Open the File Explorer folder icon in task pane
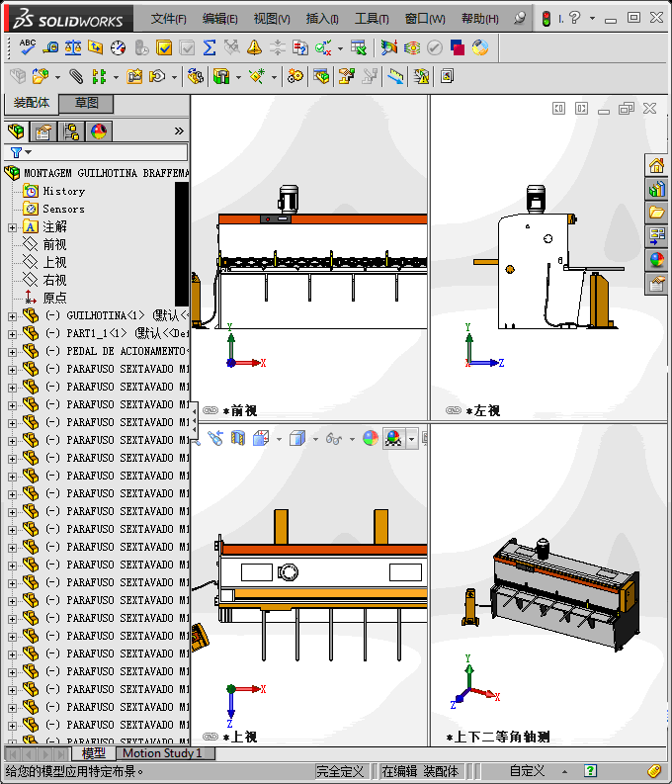 click(x=656, y=213)
